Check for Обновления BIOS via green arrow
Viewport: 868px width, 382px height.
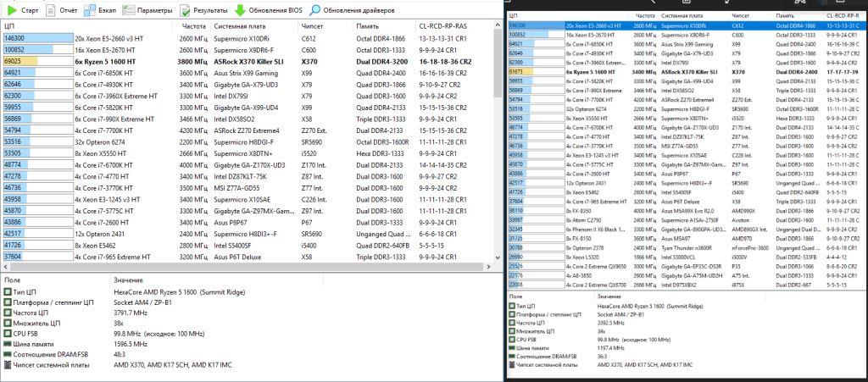[x=269, y=10]
